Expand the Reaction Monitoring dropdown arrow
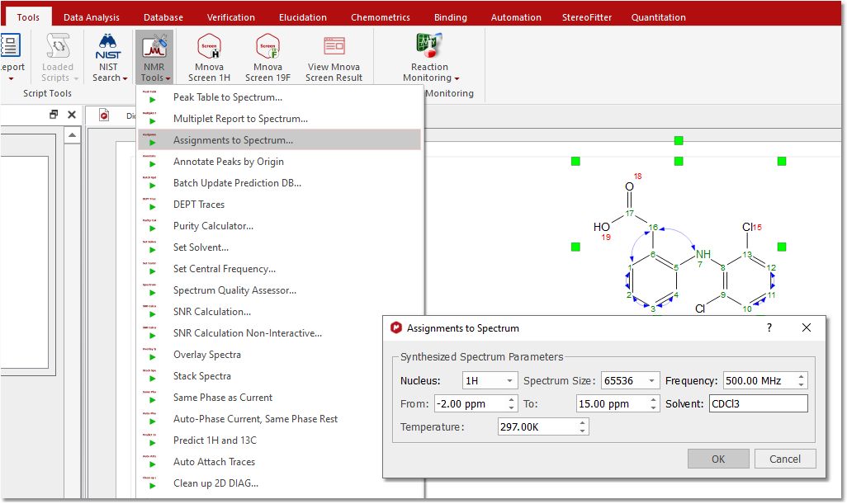847x504 pixels. click(457, 79)
